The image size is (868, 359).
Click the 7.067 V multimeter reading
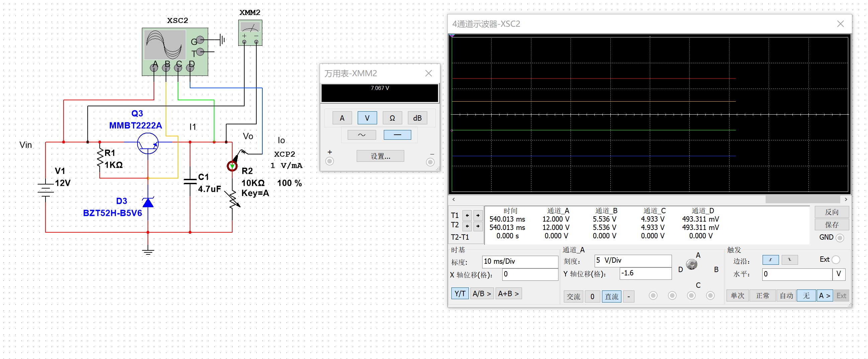(380, 88)
